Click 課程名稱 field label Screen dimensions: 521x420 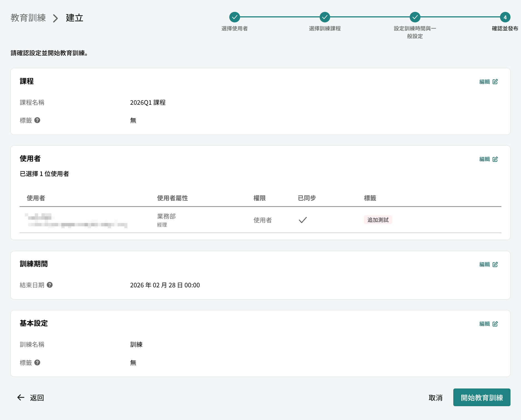(x=32, y=103)
